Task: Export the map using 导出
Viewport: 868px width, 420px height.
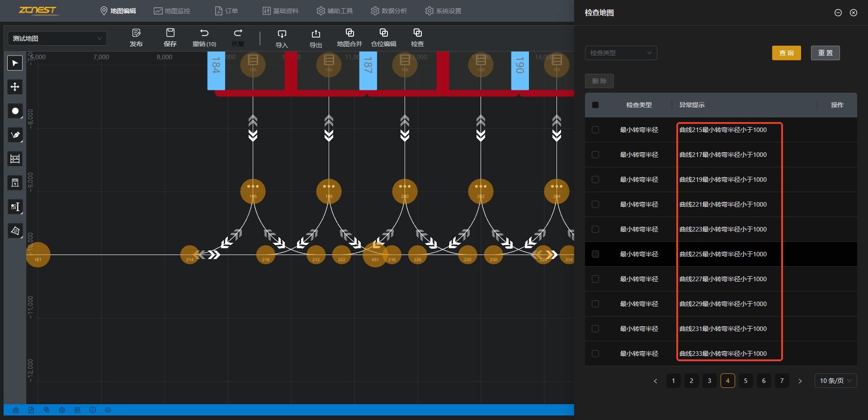Action: click(316, 38)
